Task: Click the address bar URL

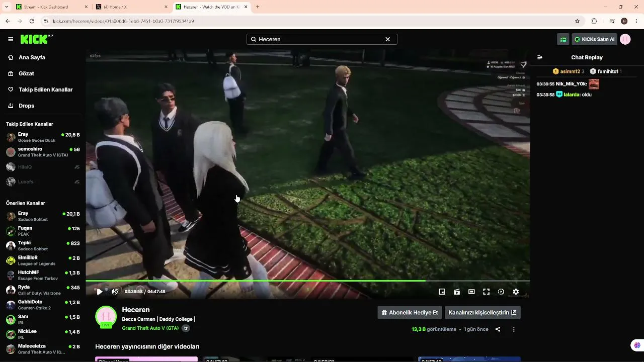Action: pyautogui.click(x=123, y=21)
